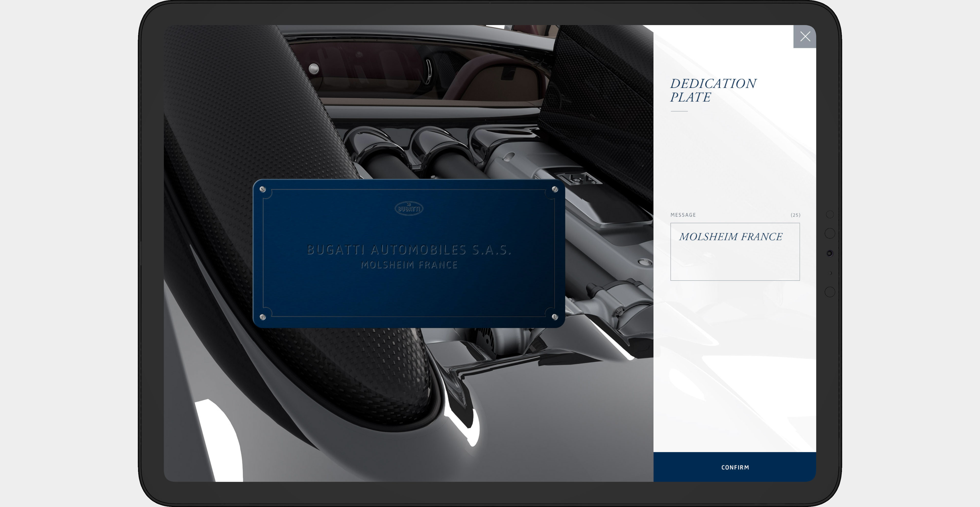980x507 pixels.
Task: Click the "(25)" character counter
Action: tap(795, 215)
